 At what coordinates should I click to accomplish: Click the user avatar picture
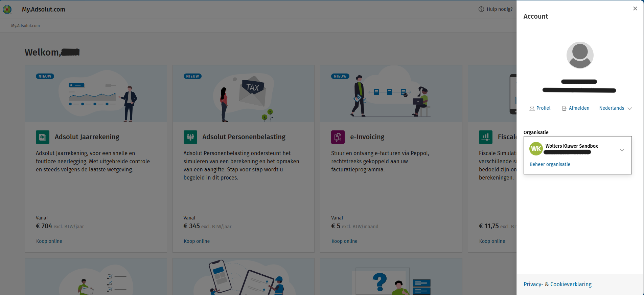pos(580,55)
